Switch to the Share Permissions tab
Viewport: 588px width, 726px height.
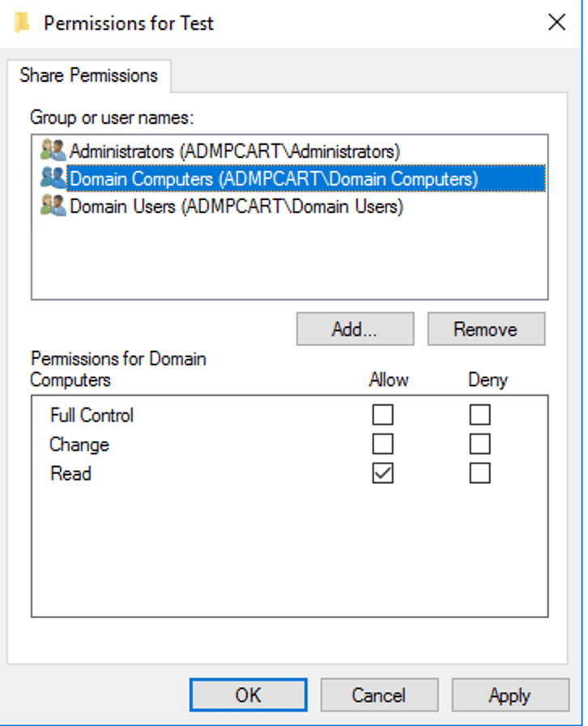pos(89,75)
